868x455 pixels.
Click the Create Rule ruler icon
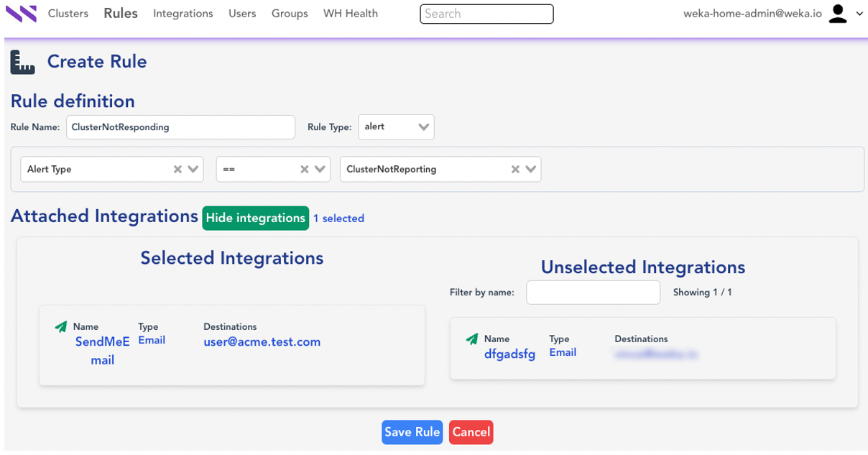pos(23,63)
